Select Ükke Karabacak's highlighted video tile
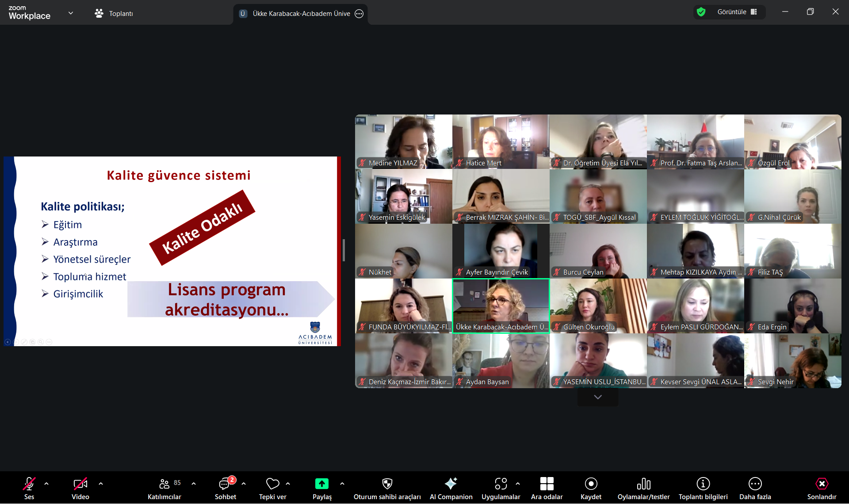 tap(501, 305)
